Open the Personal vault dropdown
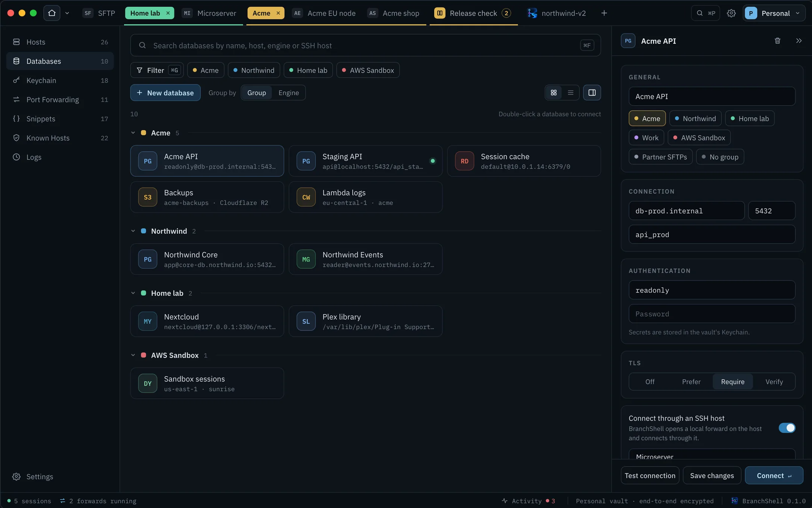812x508 pixels. [x=774, y=13]
